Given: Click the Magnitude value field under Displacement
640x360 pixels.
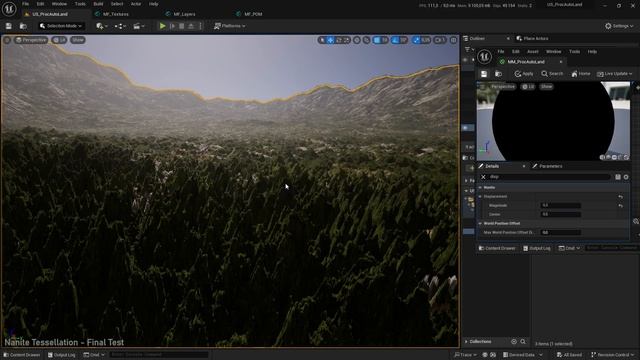Looking at the screenshot, I should click(560, 205).
